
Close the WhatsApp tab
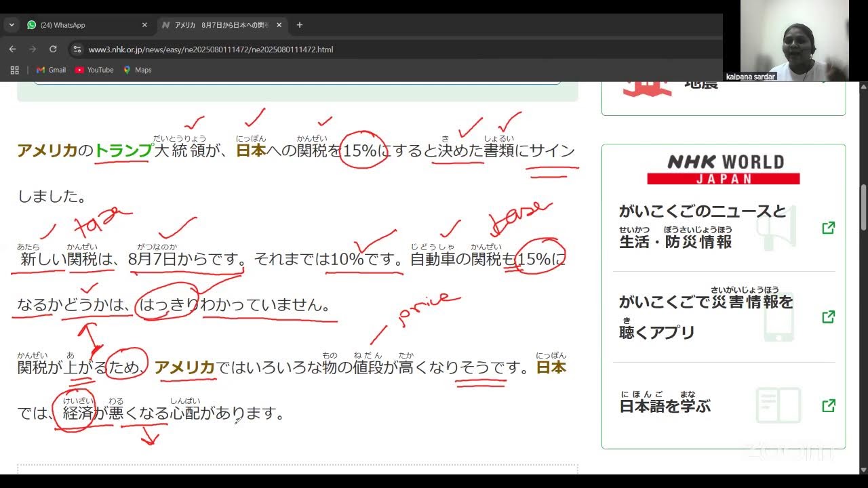144,25
